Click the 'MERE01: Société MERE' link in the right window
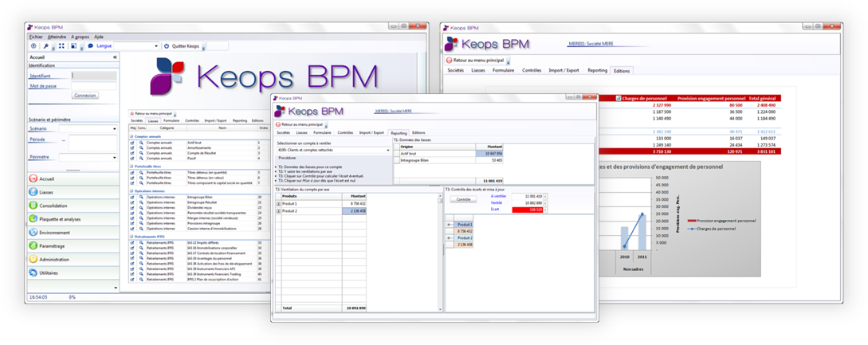The width and height of the screenshot is (868, 345). [591, 45]
